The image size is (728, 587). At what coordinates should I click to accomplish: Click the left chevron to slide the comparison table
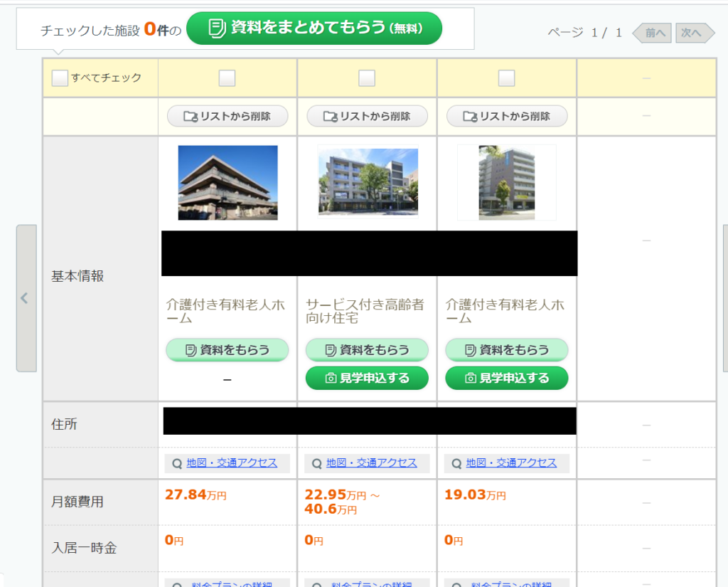[26, 298]
